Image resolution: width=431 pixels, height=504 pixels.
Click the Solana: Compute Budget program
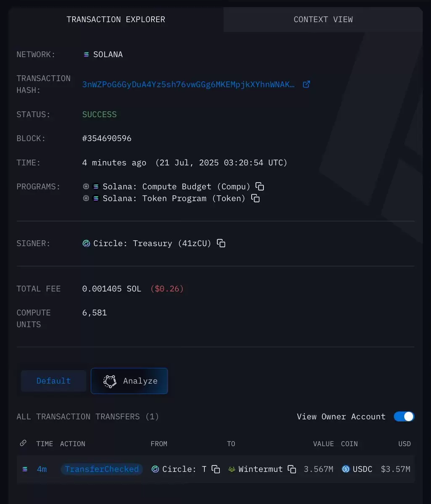(x=176, y=186)
